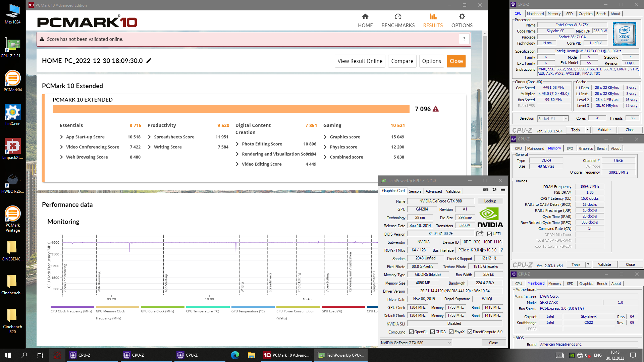This screenshot has width=644, height=362.
Task: Open the BENCHMARKS gauge icon
Action: pos(398,16)
